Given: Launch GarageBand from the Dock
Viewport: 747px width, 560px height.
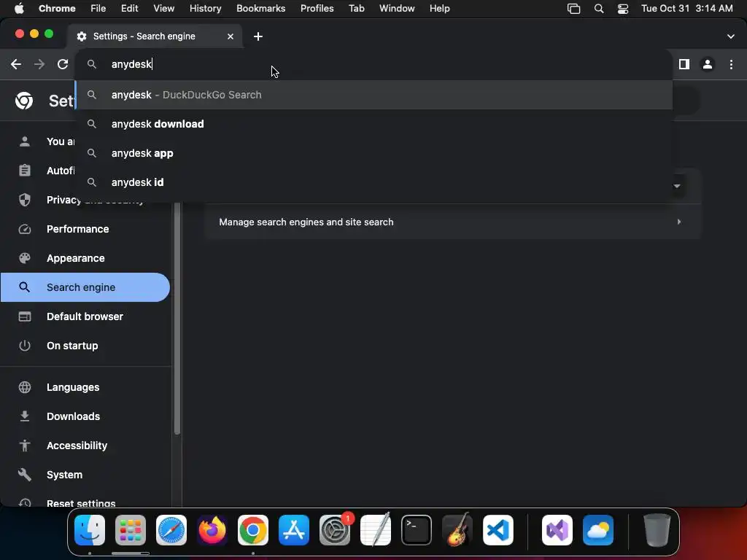Looking at the screenshot, I should point(457,530).
